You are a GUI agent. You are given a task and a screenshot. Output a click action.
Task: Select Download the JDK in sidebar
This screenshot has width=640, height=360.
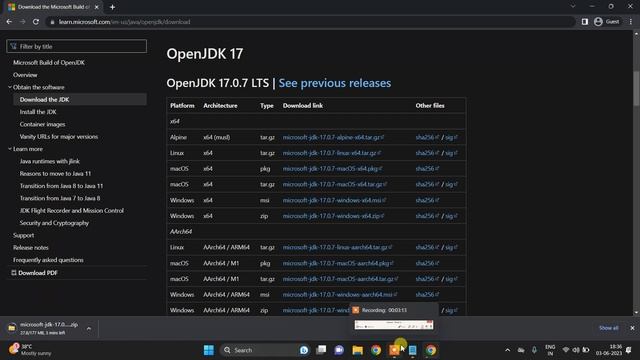click(x=44, y=100)
